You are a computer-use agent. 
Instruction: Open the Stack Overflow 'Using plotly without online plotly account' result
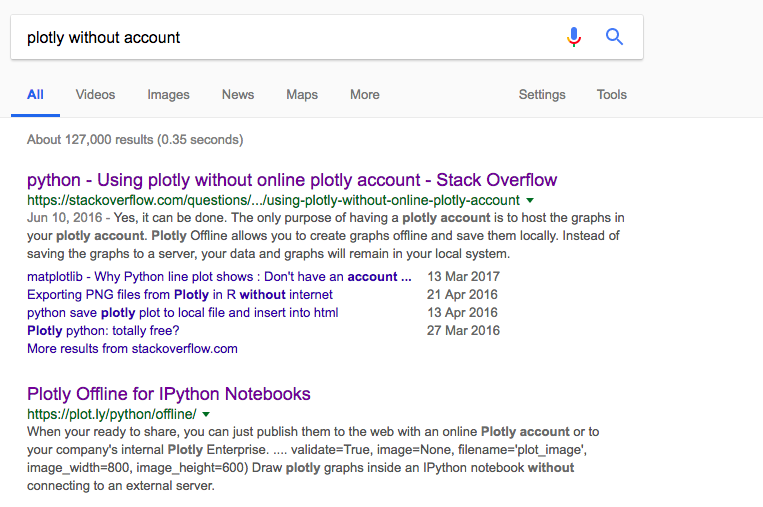[292, 180]
